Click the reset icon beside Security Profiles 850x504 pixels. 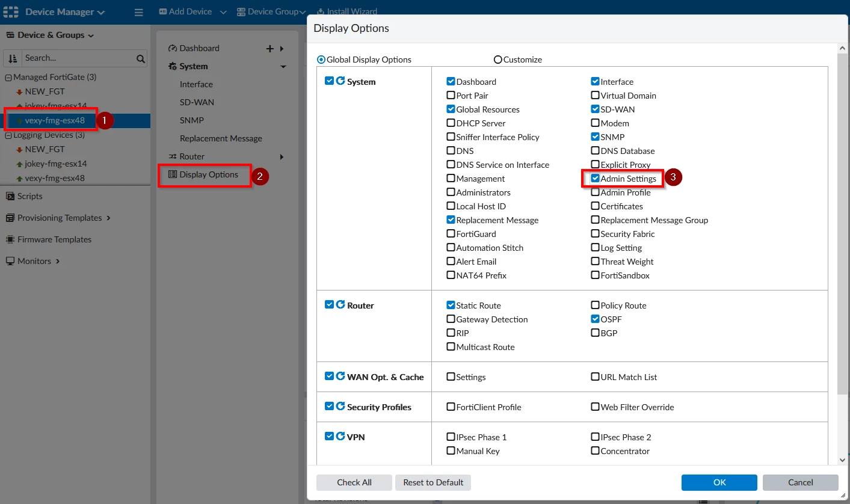[340, 406]
